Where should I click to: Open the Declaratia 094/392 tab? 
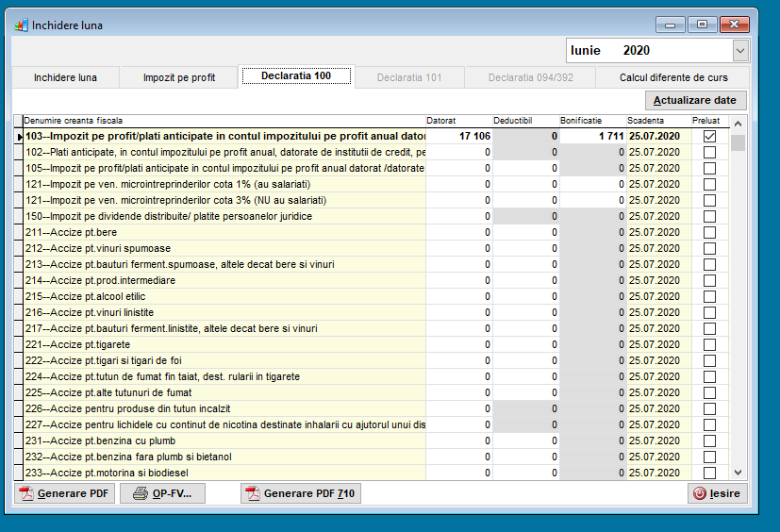(x=530, y=77)
